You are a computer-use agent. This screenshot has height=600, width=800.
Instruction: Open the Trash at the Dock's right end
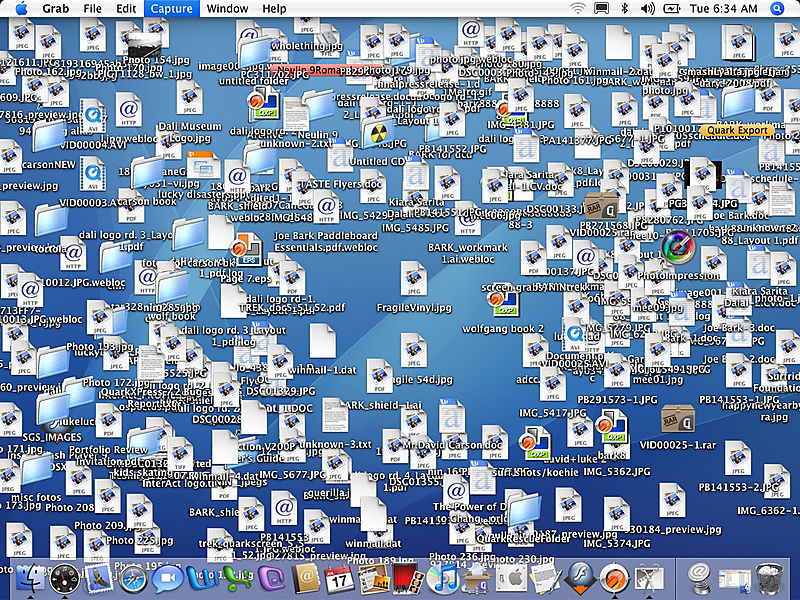pyautogui.click(x=770, y=580)
